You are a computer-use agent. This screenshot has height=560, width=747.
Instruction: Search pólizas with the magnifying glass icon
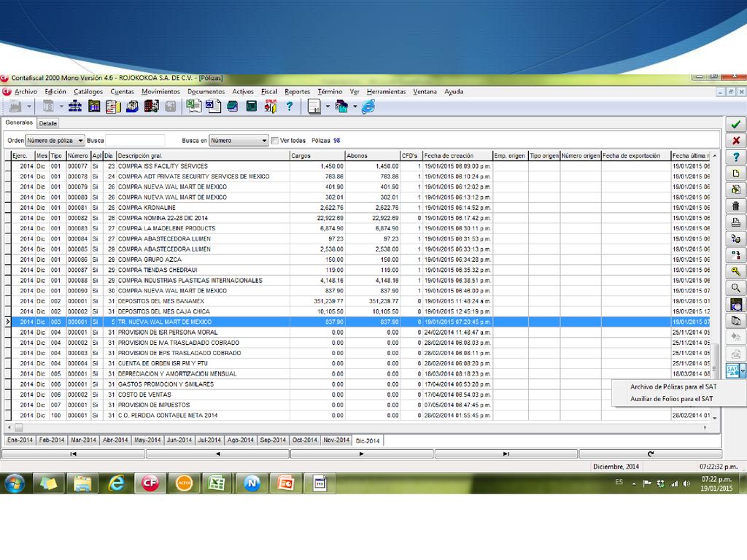735,288
